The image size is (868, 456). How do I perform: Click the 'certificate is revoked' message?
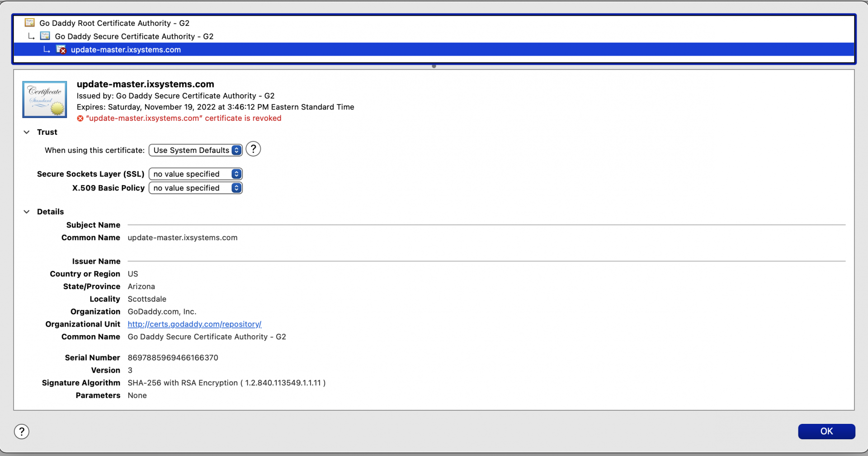click(x=184, y=119)
